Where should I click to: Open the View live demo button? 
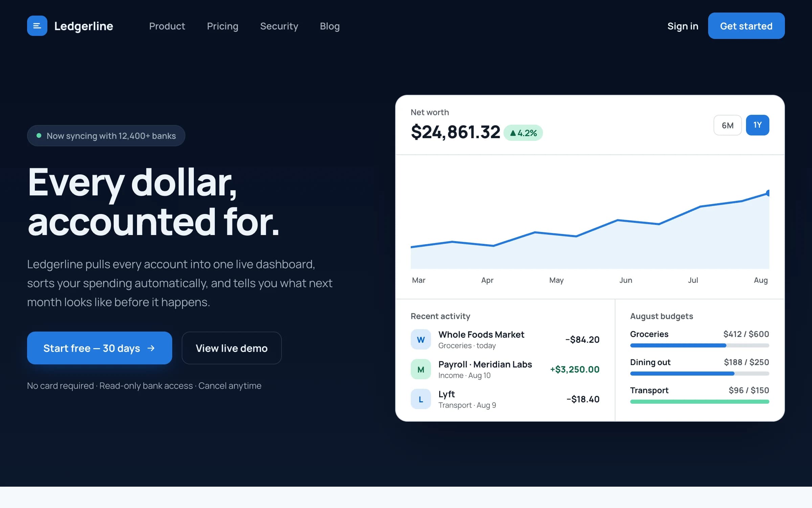pyautogui.click(x=232, y=348)
